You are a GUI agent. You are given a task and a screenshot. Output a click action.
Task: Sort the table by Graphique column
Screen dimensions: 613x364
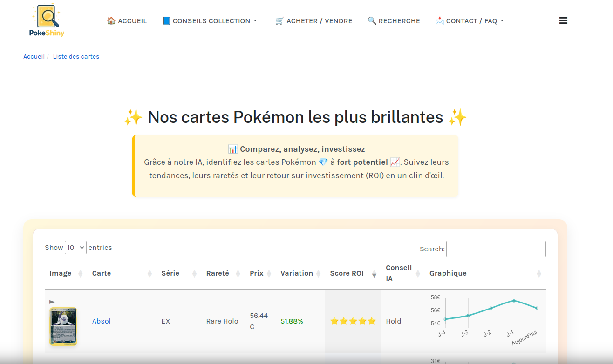485,273
